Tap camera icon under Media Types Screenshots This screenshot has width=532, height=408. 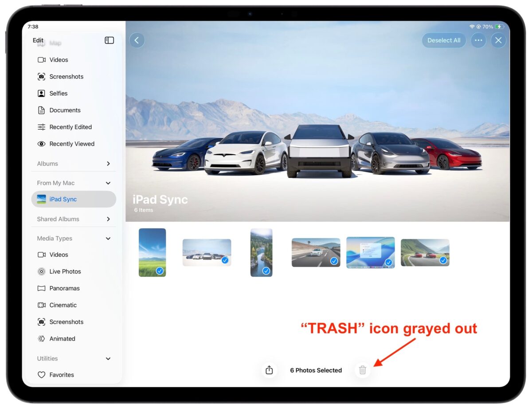click(x=42, y=322)
